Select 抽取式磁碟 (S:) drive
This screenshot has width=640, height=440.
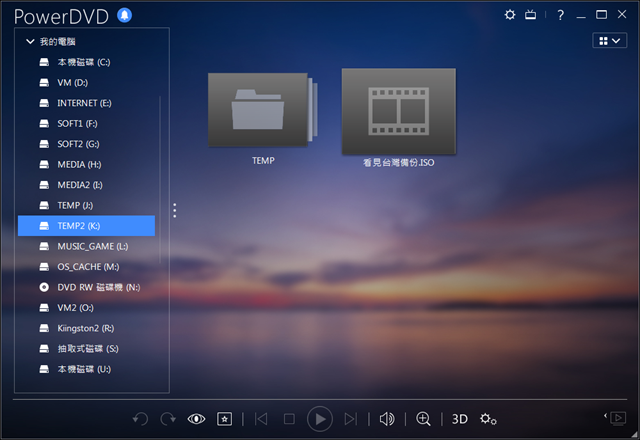tap(87, 349)
